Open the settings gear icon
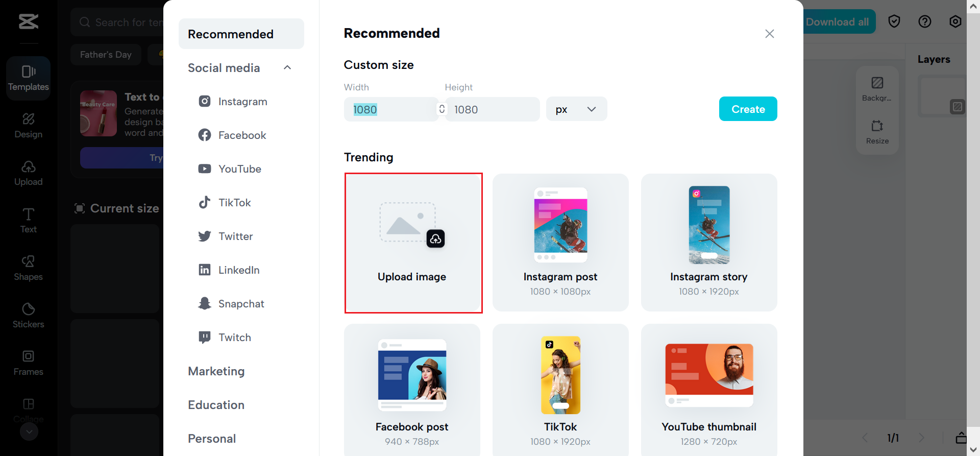980x456 pixels. (955, 21)
